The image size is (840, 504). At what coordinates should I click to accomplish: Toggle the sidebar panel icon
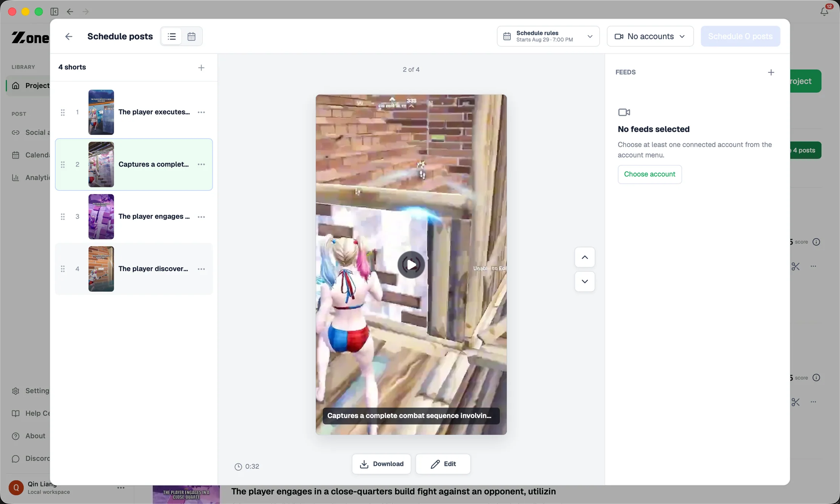(x=55, y=11)
